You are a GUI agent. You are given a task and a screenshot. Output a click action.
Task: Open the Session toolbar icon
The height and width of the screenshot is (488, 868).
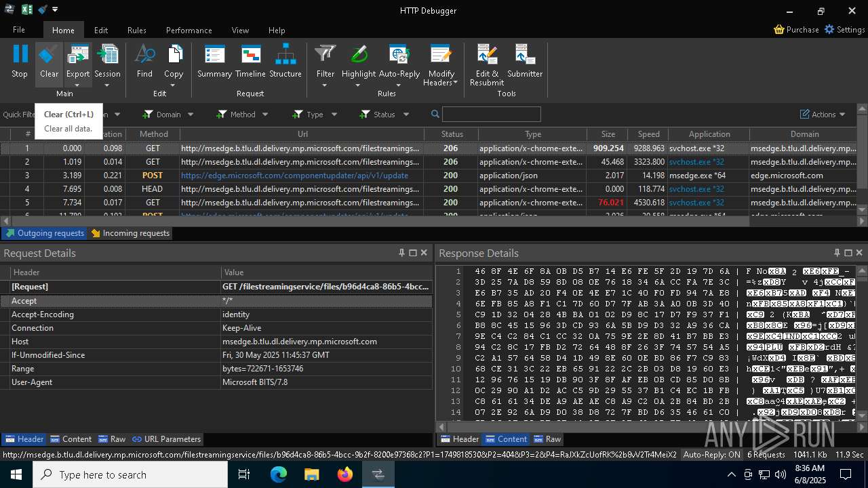pos(108,54)
